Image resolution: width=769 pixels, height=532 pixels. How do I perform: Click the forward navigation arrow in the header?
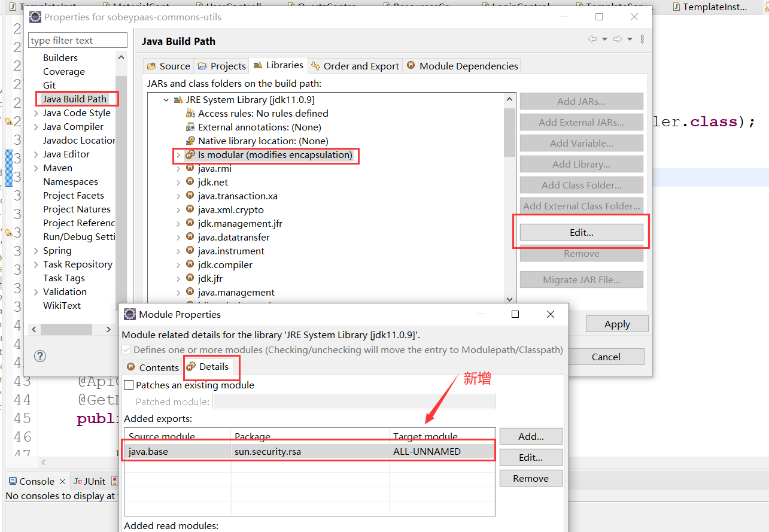(x=618, y=39)
